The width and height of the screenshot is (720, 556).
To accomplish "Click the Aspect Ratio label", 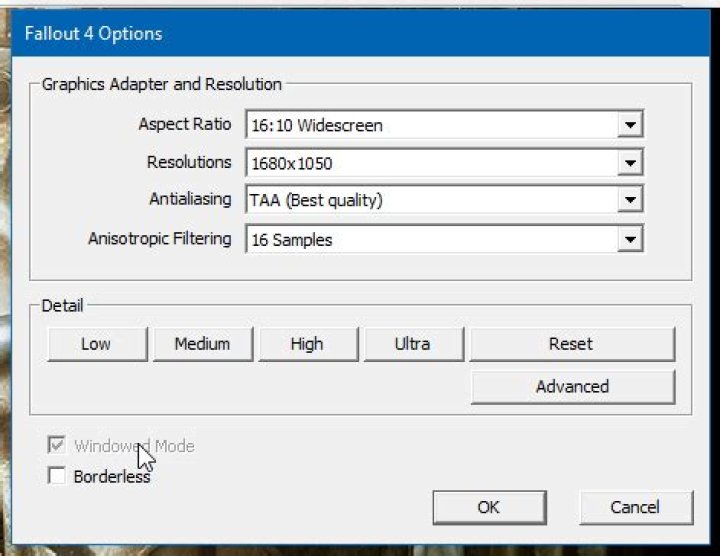I will coord(185,124).
